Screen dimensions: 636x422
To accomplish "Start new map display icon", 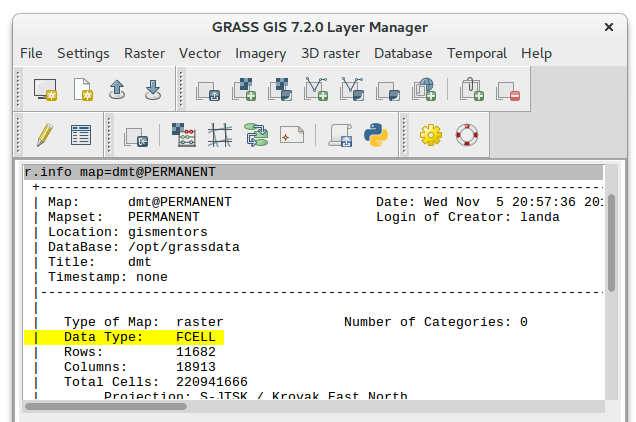I will 45,90.
